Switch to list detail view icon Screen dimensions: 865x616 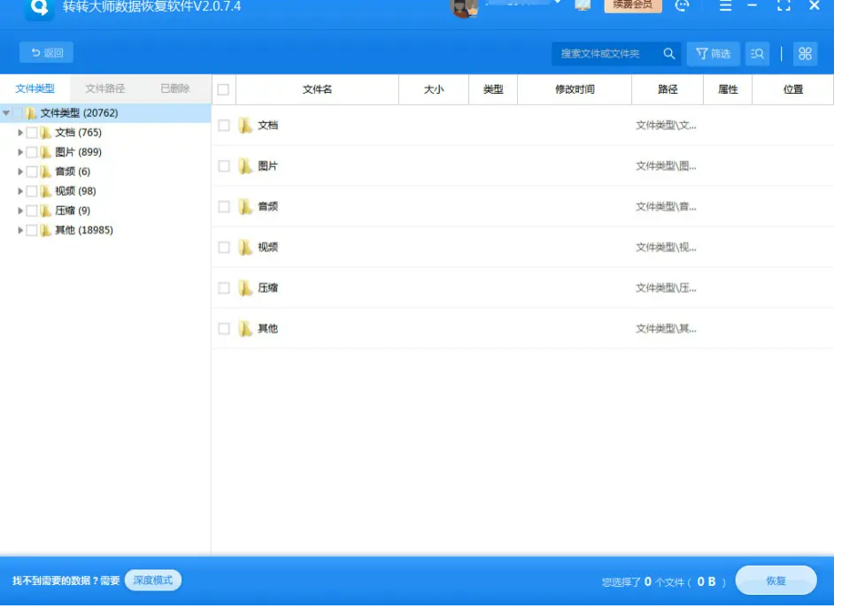757,53
